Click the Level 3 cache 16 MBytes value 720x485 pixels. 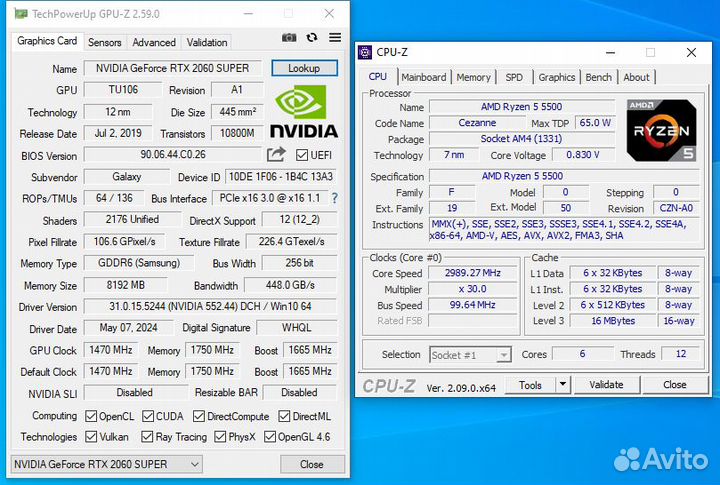click(x=613, y=321)
